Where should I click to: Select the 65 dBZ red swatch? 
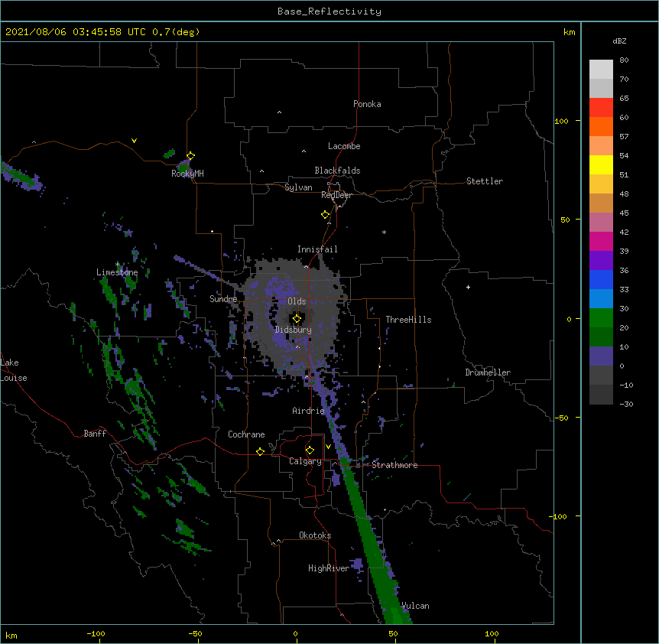pyautogui.click(x=601, y=108)
